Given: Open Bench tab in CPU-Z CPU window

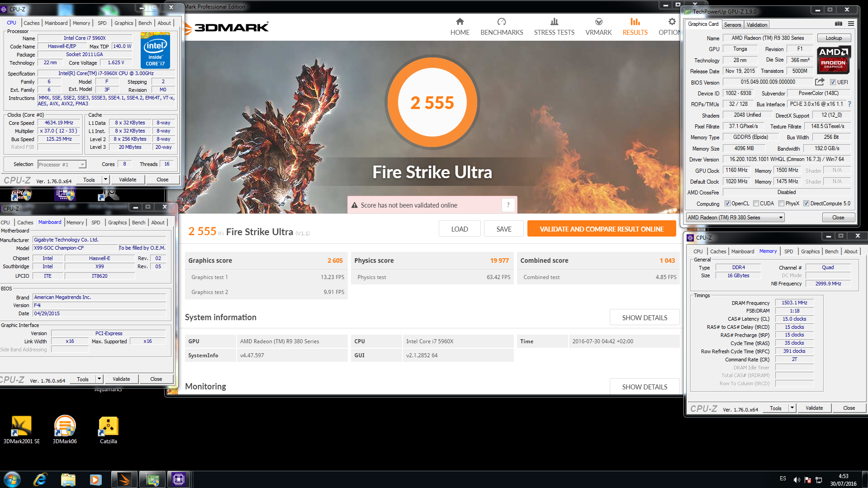Looking at the screenshot, I should coord(145,23).
